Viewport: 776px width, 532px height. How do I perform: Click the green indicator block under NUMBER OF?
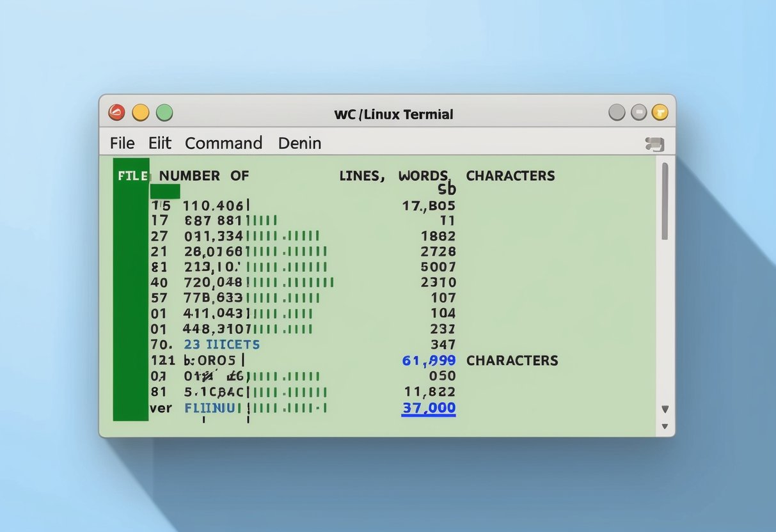click(x=166, y=191)
